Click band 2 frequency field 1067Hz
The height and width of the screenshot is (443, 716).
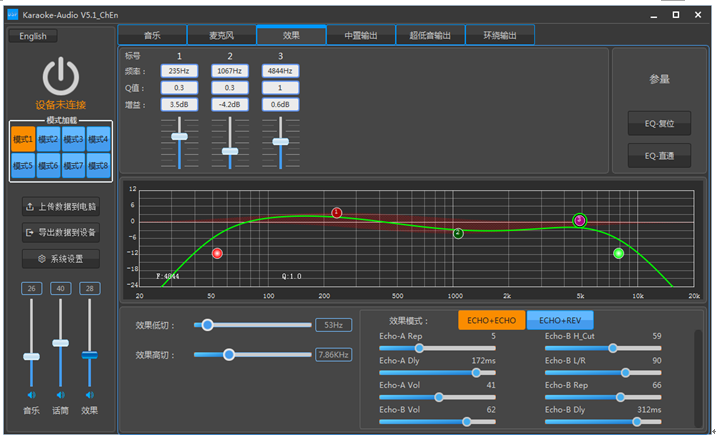pyautogui.click(x=230, y=71)
